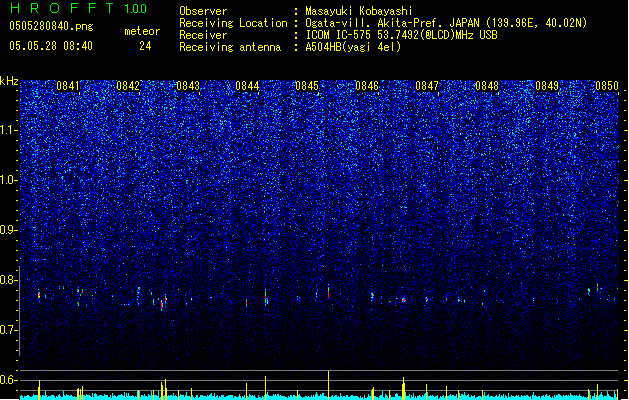Click the ICOM IC-575 receiver text
The height and width of the screenshot is (400, 629).
coord(401,35)
